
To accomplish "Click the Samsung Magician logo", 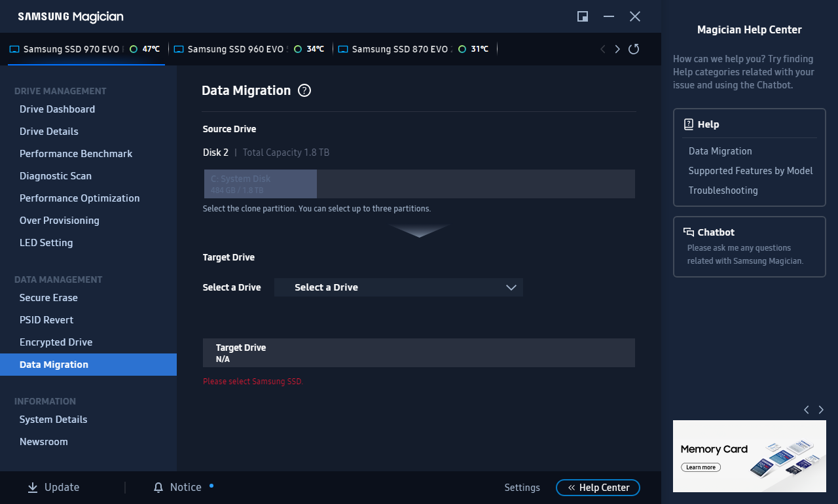I will [71, 16].
